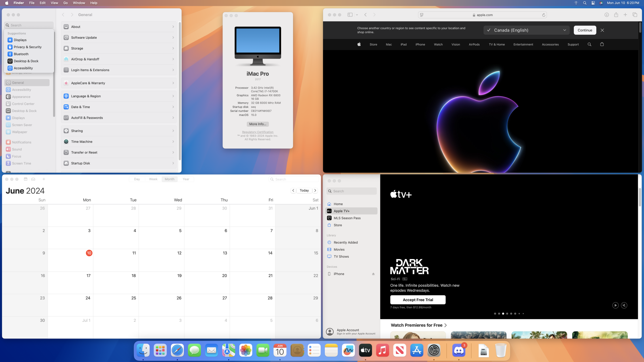
Task: Mute the Dark Matter trailer audio
Action: (x=624, y=305)
